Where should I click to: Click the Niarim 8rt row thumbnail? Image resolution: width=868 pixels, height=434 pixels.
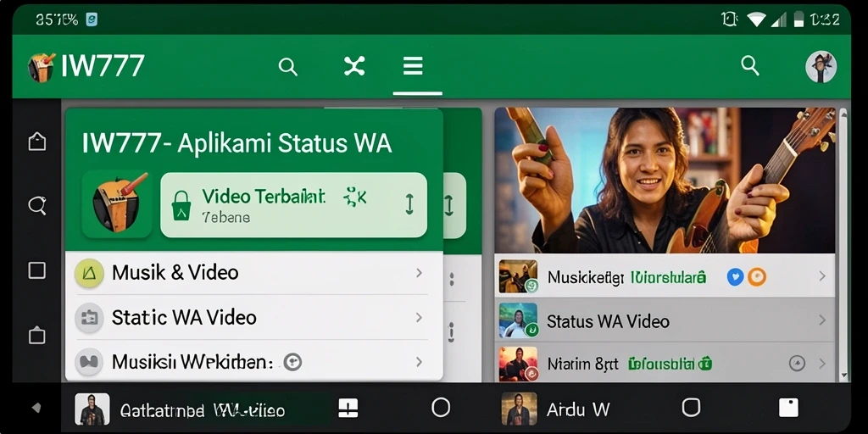tap(518, 364)
